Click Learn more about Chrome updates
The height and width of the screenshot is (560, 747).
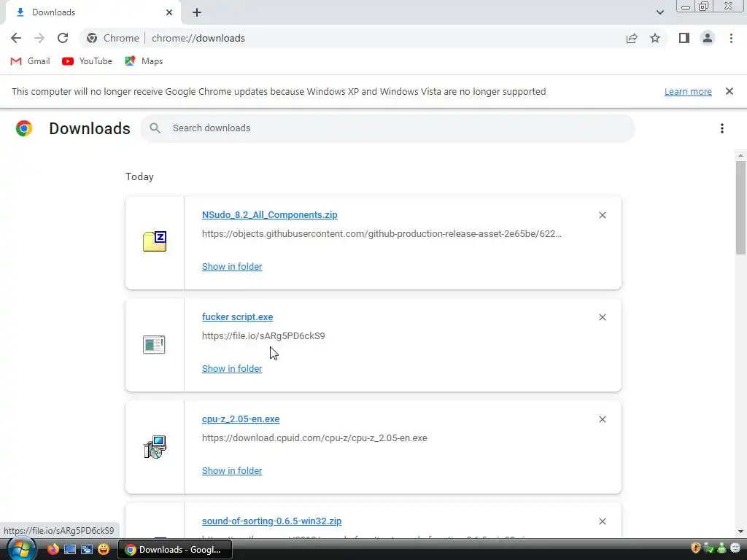click(688, 91)
